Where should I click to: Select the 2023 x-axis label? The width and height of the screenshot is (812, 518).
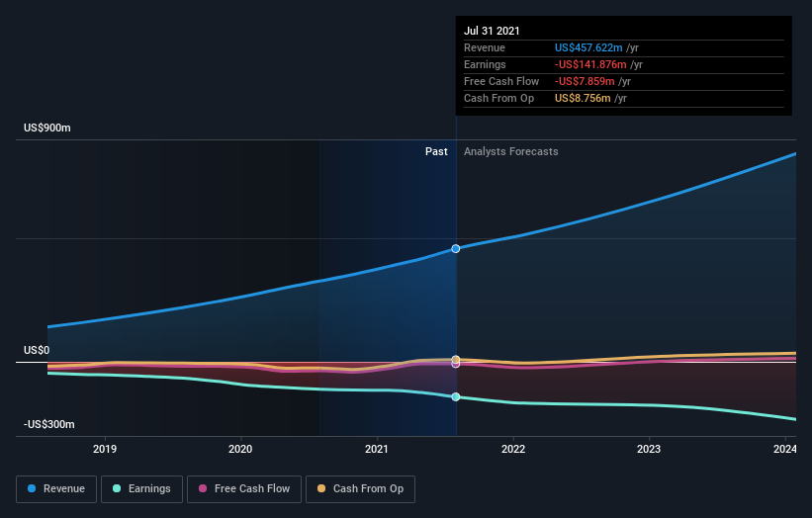pos(649,449)
